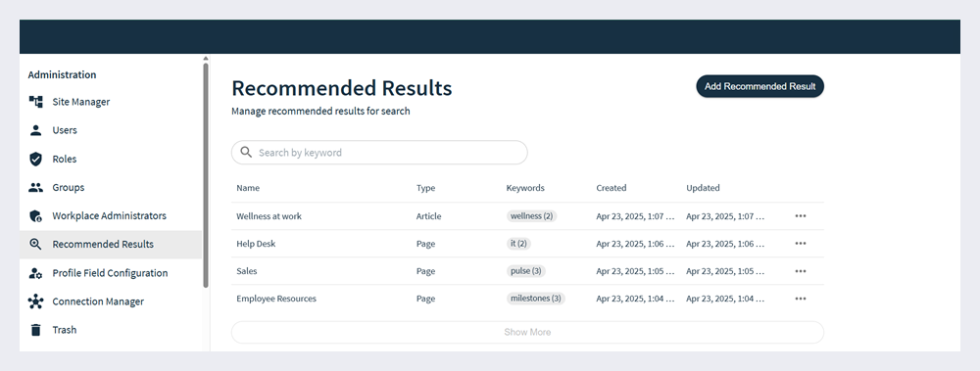Open Workplace Administrators
980x371 pixels.
(x=111, y=216)
